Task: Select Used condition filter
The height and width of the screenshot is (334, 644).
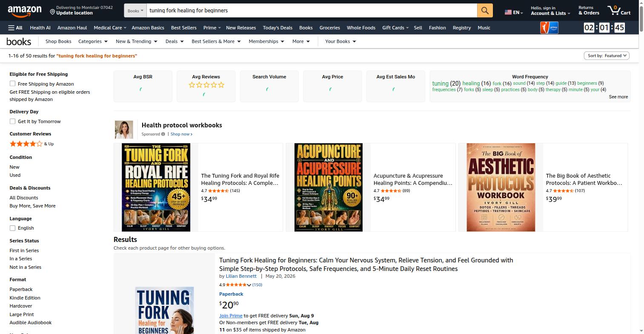Action: (x=15, y=175)
